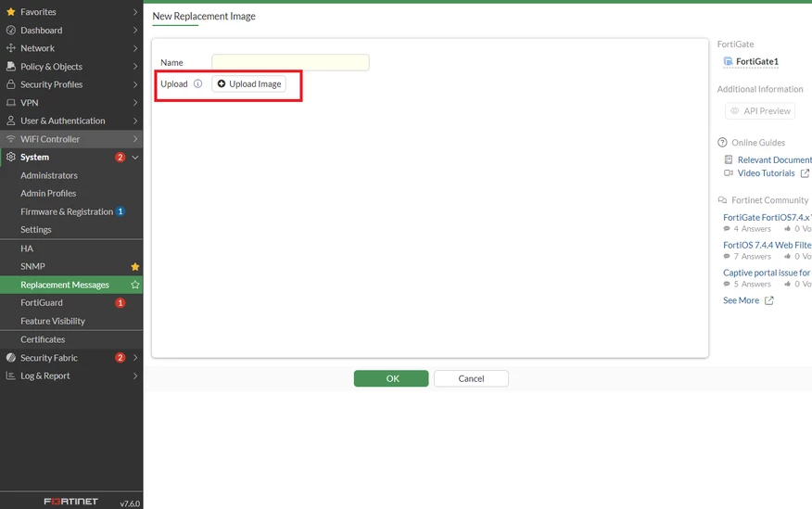
Task: Open the Relevant Documentation link
Action: pyautogui.click(x=775, y=159)
